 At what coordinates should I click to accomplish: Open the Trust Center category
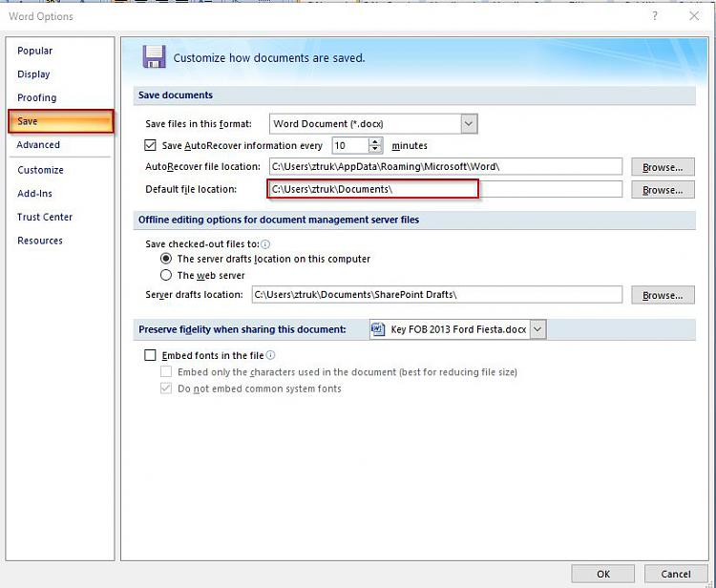click(x=45, y=217)
